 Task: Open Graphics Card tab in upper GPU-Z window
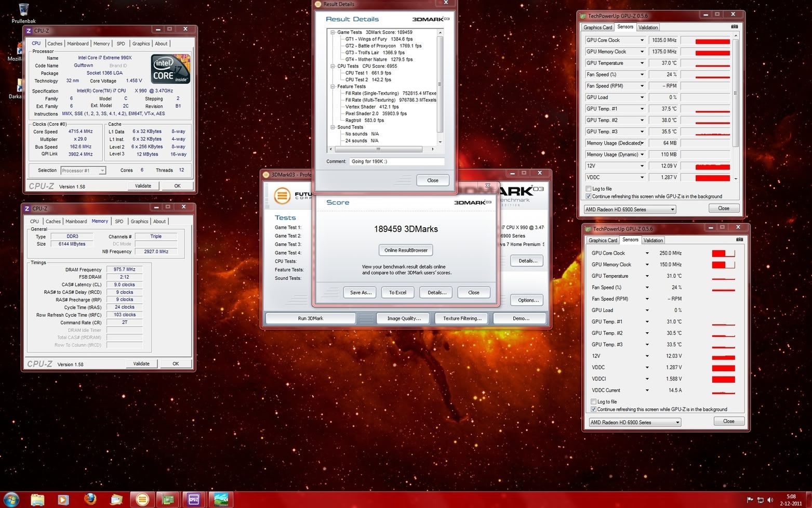coord(598,27)
